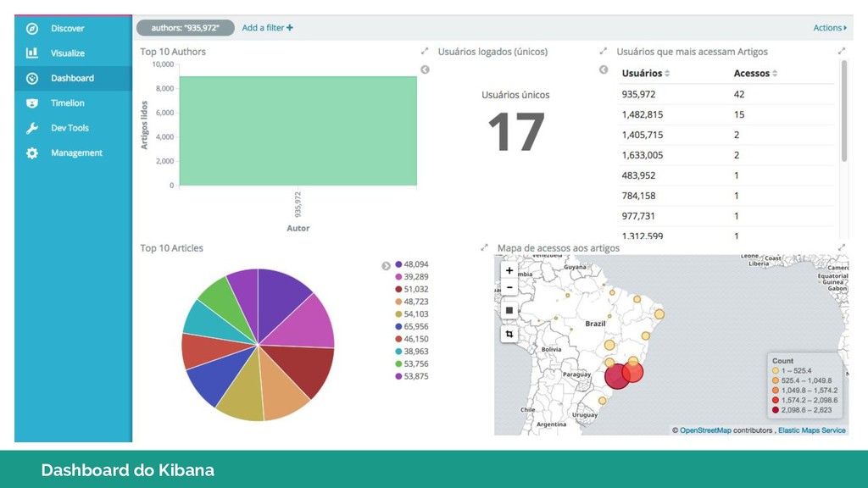Zoom out on the map
868x488 pixels.
[509, 287]
